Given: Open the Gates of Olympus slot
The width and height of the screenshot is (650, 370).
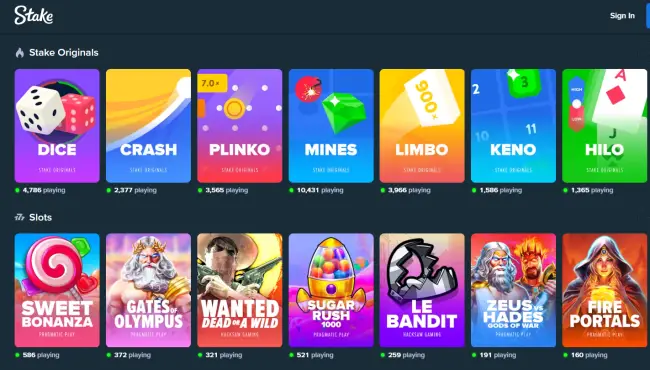Looking at the screenshot, I should click(148, 290).
